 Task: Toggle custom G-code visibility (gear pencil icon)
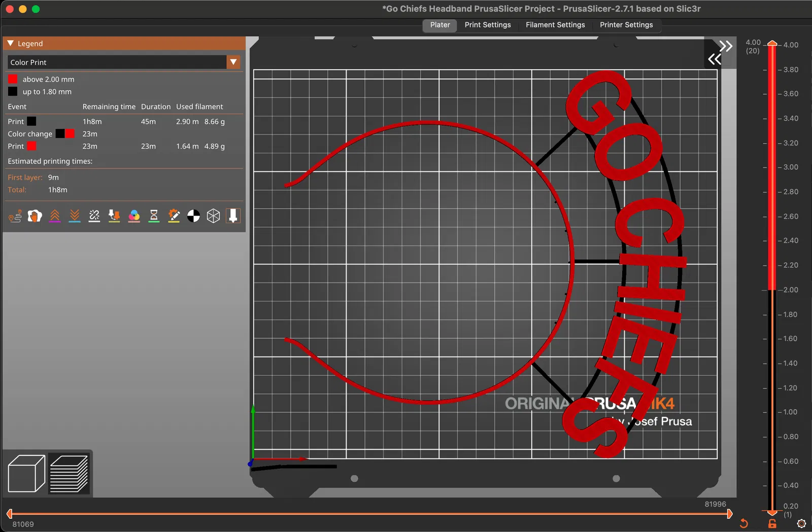[174, 216]
